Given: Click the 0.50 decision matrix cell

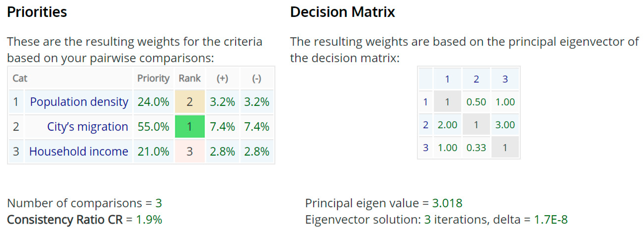Looking at the screenshot, I should (x=476, y=102).
